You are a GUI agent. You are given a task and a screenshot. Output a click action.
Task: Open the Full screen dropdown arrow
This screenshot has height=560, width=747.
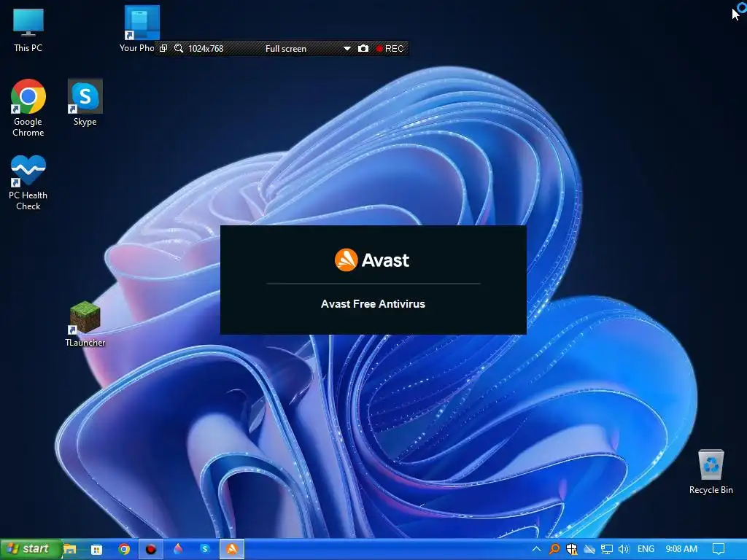pos(347,49)
